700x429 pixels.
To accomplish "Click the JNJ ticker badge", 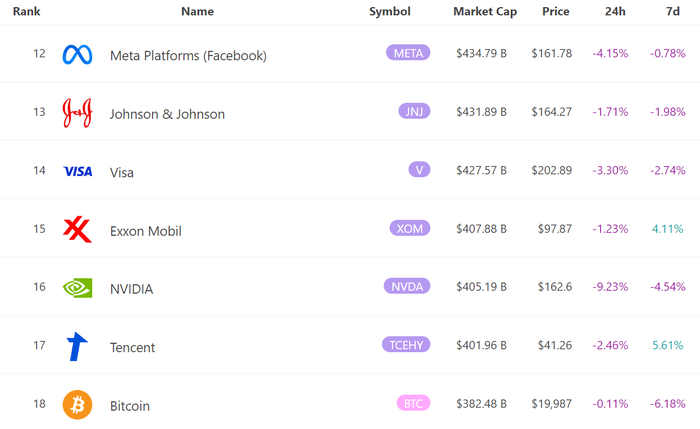I will coord(414,111).
